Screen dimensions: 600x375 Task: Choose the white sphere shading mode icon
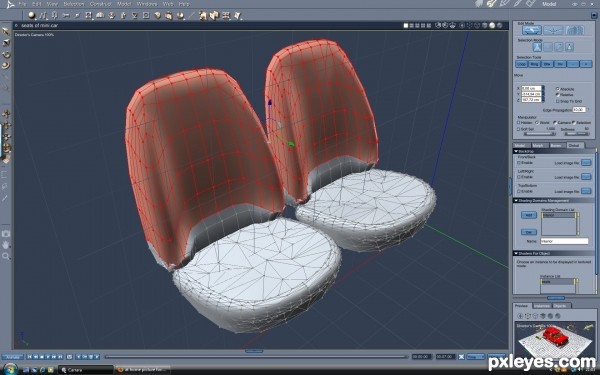pos(492,26)
